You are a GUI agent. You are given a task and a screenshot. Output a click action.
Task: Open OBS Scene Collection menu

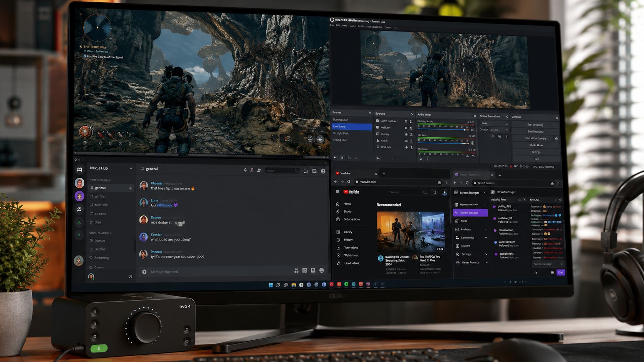click(374, 27)
